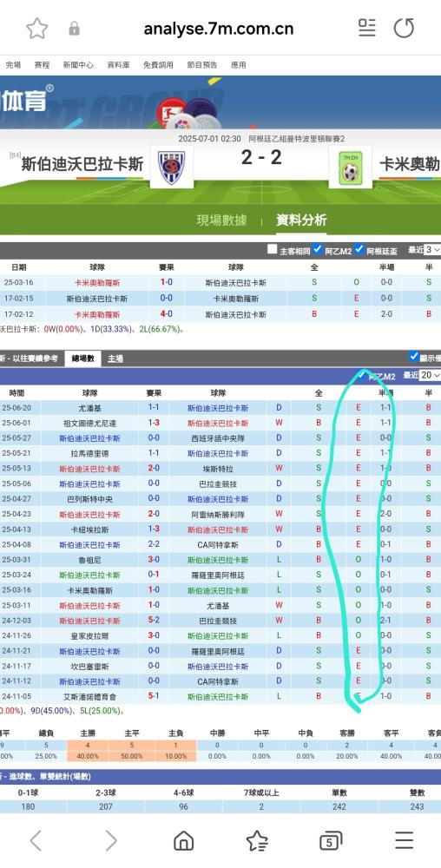Open the tabs counter showing 5
Image resolution: width=441 pixels, height=868 pixels.
click(x=331, y=841)
